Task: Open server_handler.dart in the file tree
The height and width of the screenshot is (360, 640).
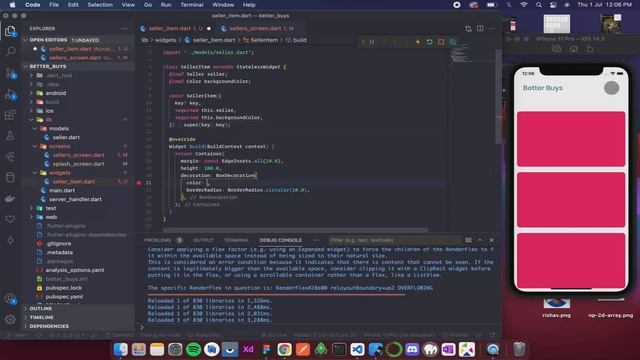Action: [75, 199]
